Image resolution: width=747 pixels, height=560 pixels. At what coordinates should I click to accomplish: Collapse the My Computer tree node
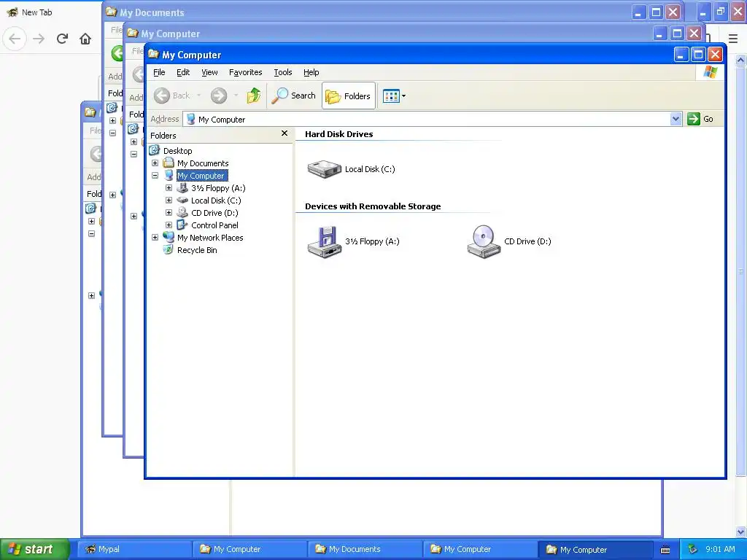pos(155,175)
